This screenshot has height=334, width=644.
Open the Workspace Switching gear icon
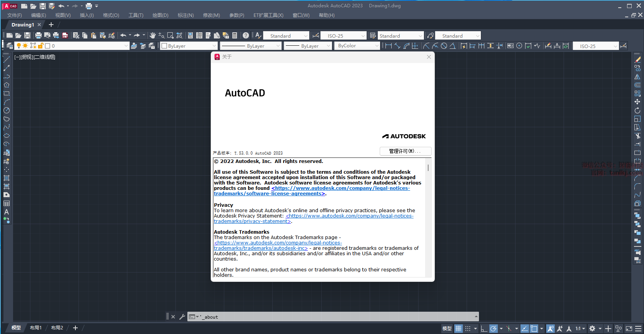click(x=592, y=328)
